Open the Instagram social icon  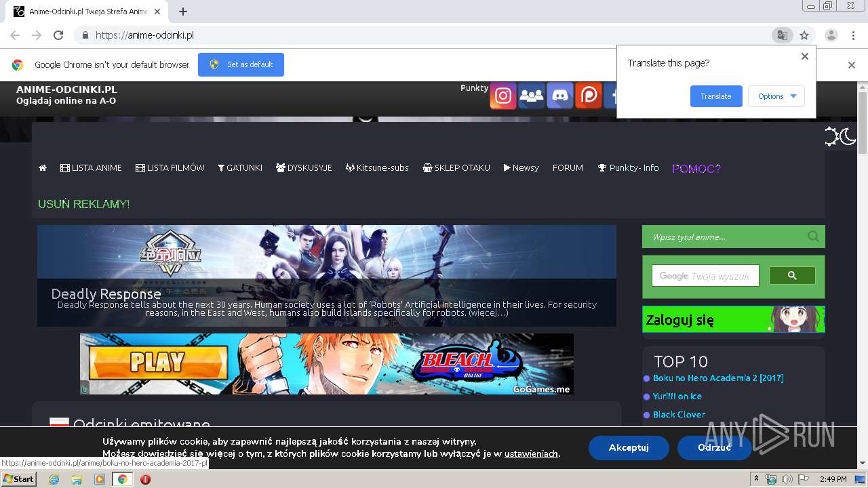tap(503, 96)
